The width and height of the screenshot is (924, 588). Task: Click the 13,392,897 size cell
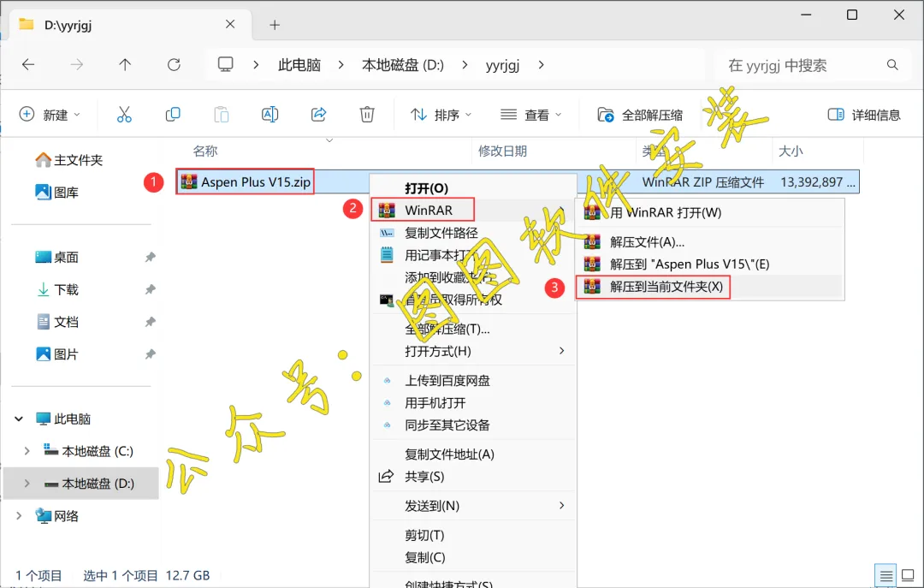point(817,181)
